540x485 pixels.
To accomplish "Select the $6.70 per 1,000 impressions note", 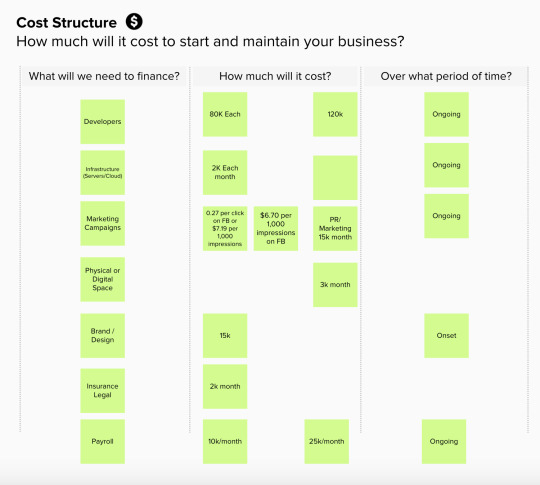I will [x=276, y=229].
